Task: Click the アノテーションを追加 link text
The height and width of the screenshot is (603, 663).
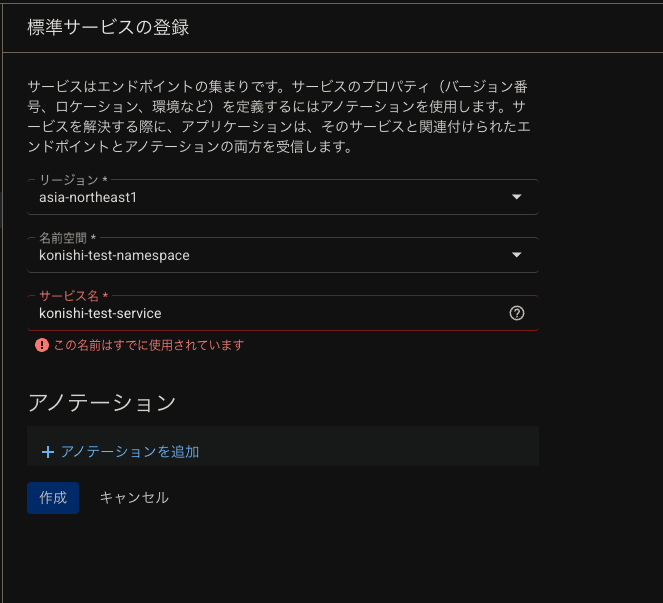Action: [x=130, y=452]
